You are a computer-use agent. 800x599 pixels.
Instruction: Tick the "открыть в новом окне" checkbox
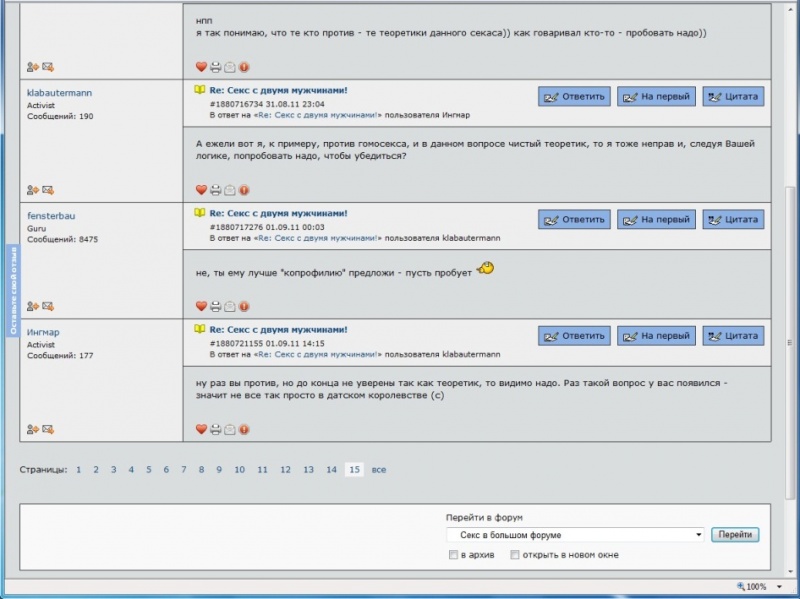516,555
